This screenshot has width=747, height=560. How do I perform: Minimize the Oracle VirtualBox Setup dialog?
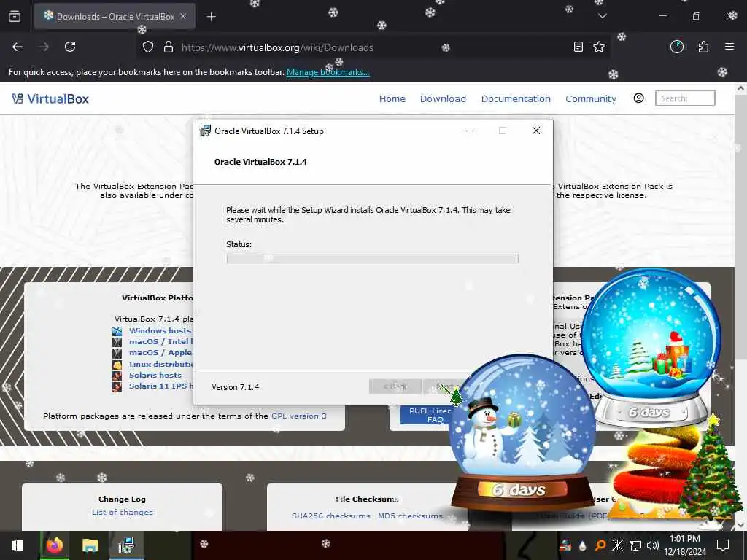pos(470,131)
